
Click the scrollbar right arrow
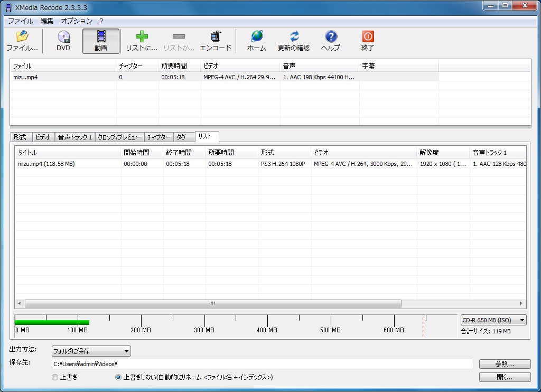pos(521,304)
